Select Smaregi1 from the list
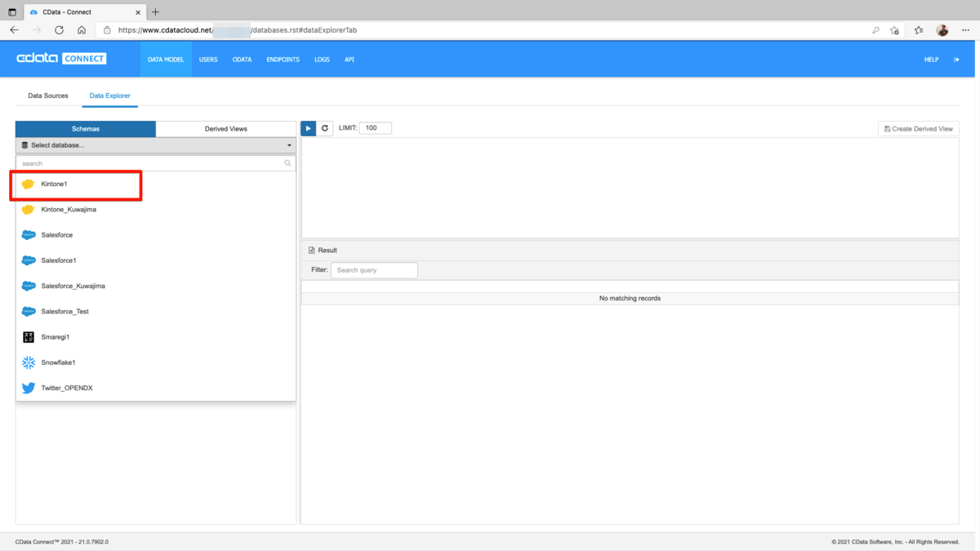Screen dimensions: 980x551 [156, 337]
